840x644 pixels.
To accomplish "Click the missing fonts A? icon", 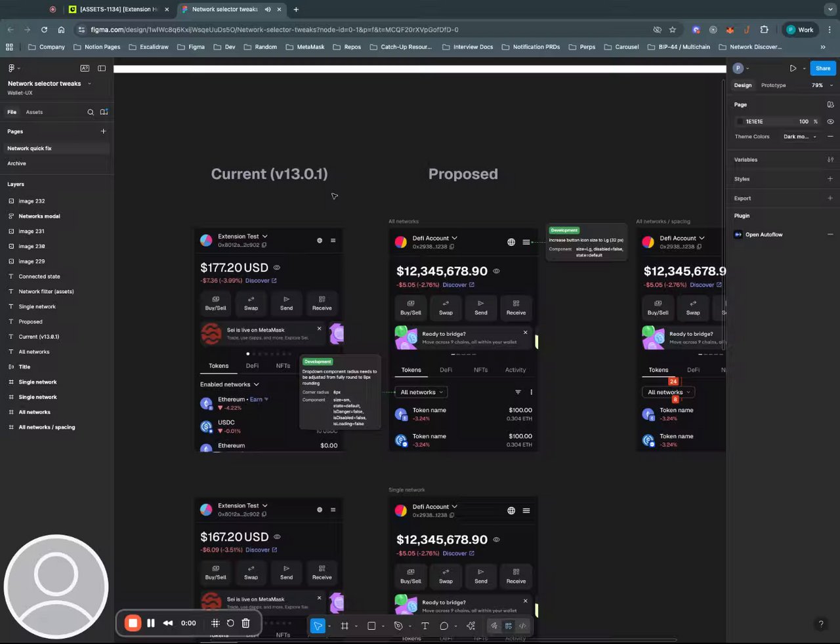I will [x=85, y=68].
